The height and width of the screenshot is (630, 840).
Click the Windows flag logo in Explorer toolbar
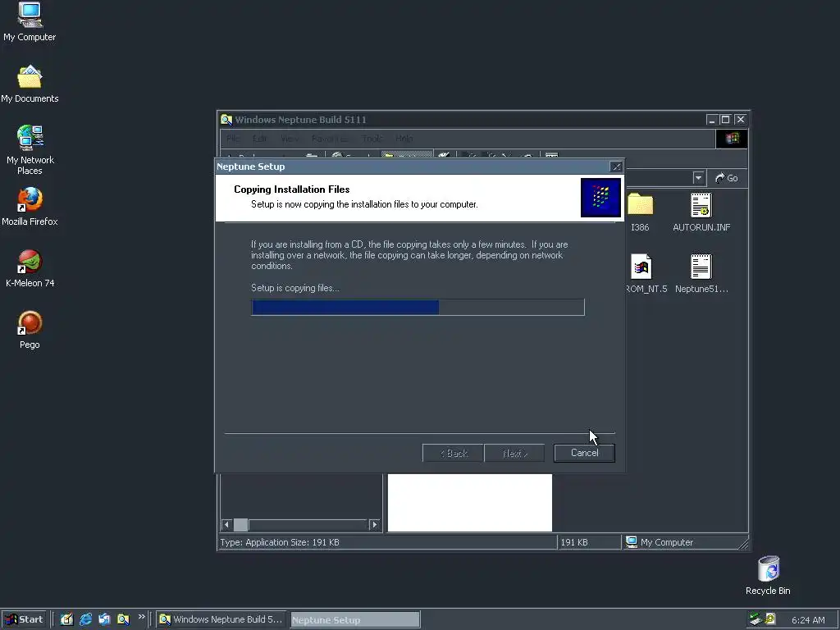(732, 139)
